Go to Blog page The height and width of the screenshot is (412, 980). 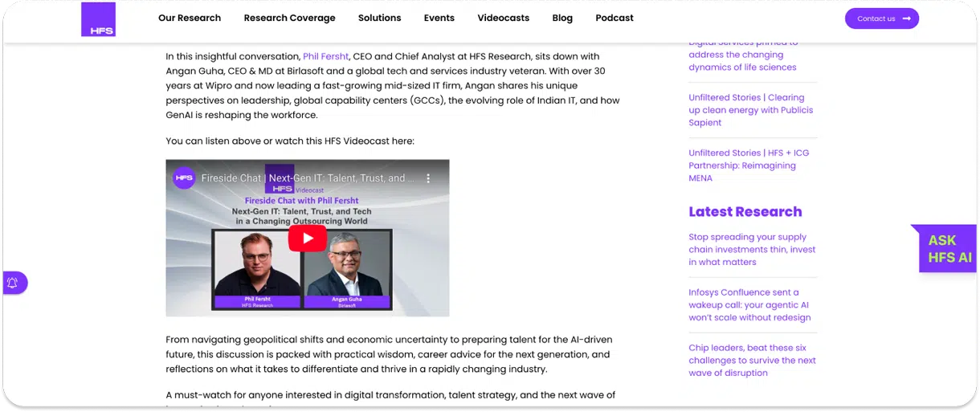562,18
